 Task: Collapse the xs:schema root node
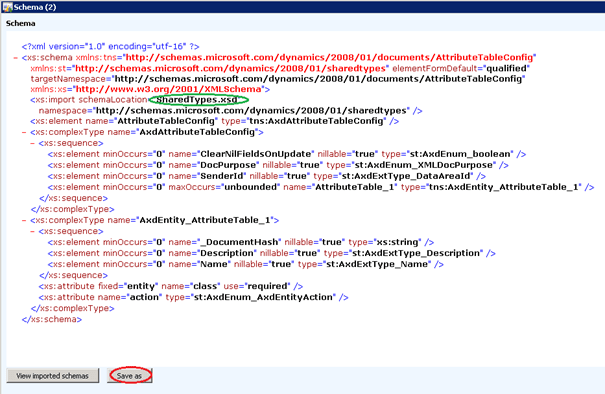click(15, 58)
